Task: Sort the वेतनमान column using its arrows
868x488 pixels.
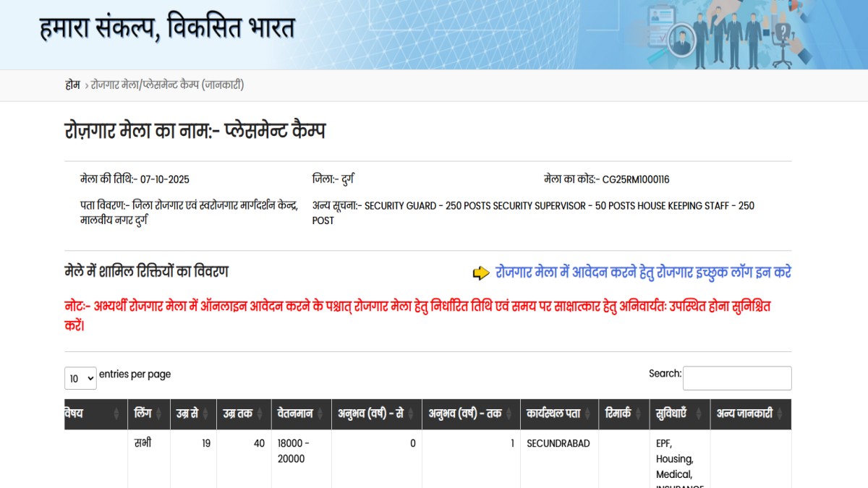Action: 324,414
